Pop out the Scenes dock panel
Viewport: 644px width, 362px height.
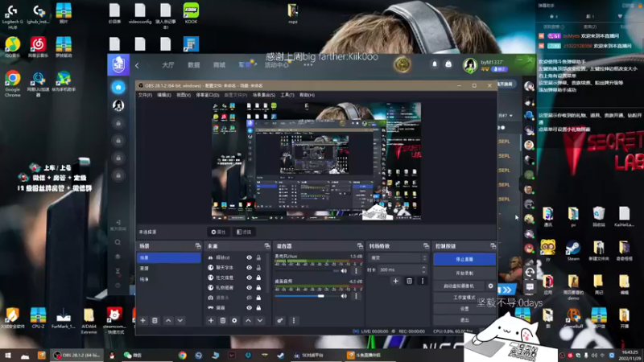[198, 246]
